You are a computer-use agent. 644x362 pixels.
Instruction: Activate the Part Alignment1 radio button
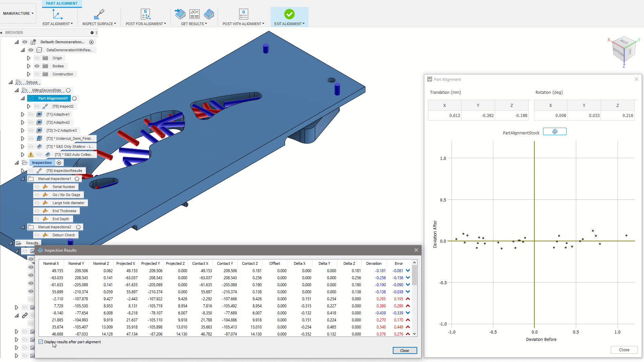(74, 98)
